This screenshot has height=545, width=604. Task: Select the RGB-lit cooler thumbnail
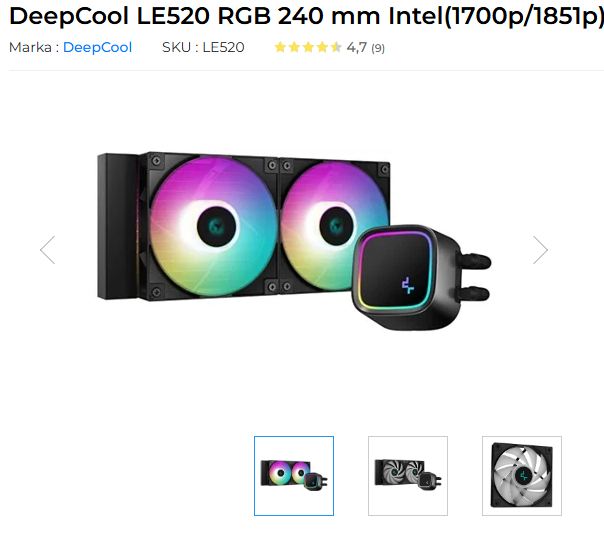pos(294,476)
